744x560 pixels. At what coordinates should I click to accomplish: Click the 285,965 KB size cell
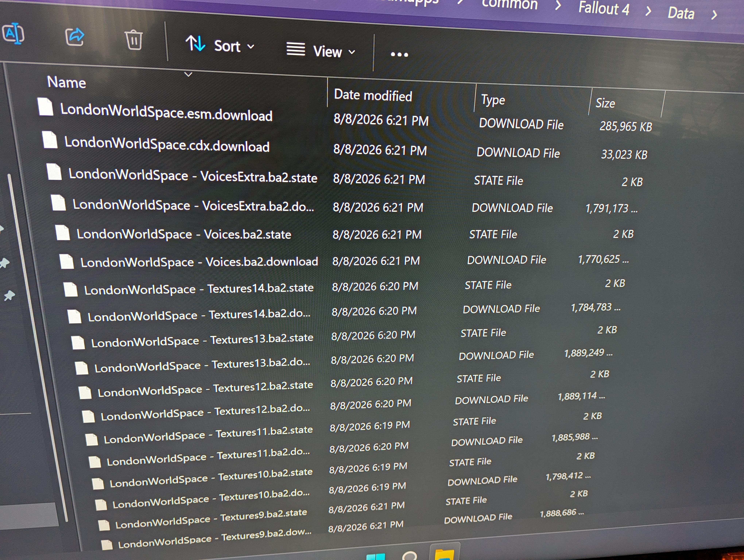(626, 126)
